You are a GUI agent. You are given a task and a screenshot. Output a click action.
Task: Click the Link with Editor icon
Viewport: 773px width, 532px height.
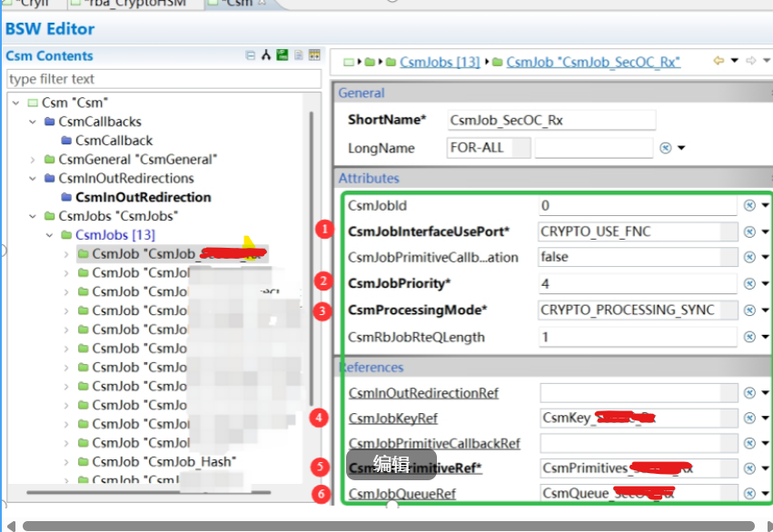(x=266, y=55)
